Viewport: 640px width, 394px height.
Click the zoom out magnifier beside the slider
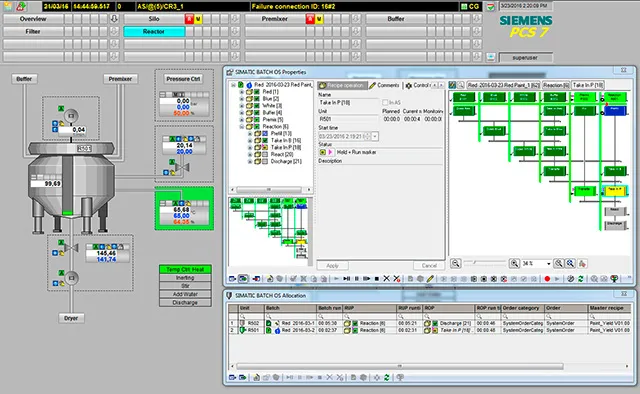pyautogui.click(x=456, y=263)
